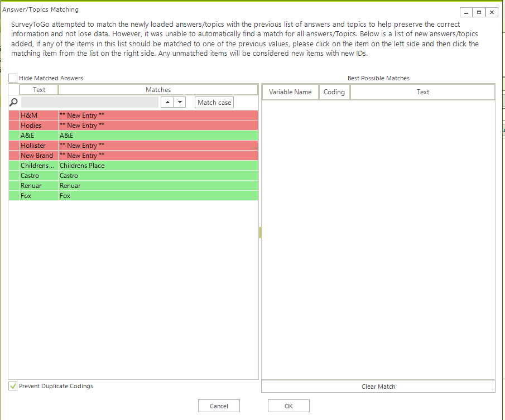The image size is (505, 420).
Task: Click the Coding column header
Action: click(x=334, y=92)
